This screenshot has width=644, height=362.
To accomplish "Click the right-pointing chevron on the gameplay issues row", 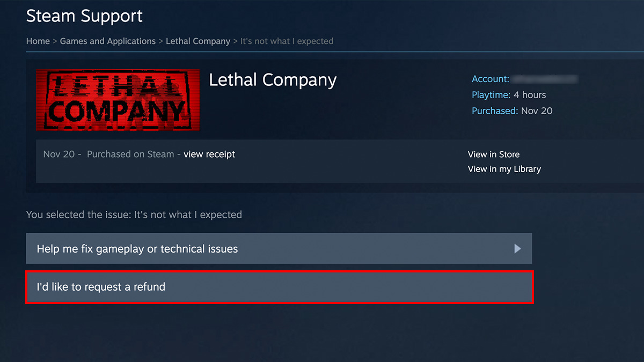I will click(517, 248).
